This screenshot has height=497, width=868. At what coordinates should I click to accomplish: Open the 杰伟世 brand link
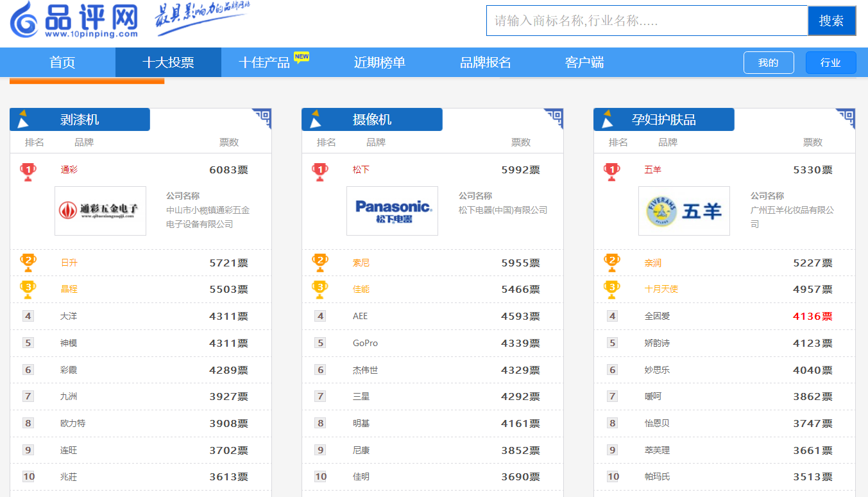click(x=365, y=370)
